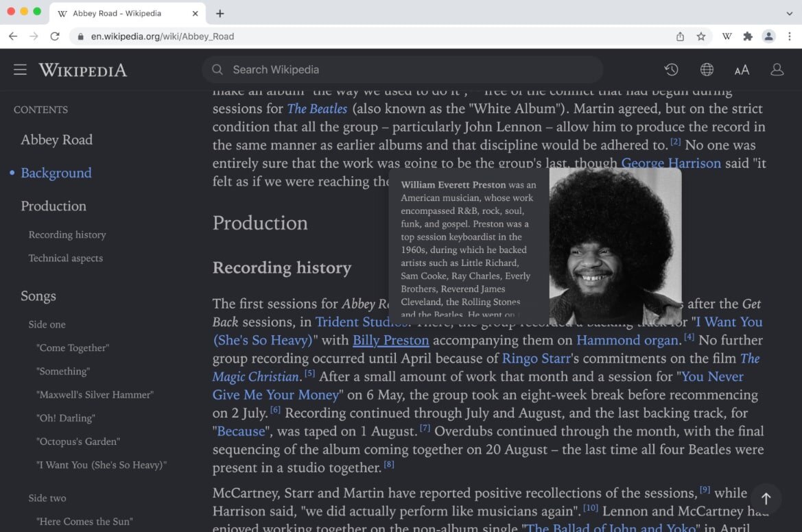802x532 pixels.
Task: Share this page from address bar
Action: click(680, 36)
